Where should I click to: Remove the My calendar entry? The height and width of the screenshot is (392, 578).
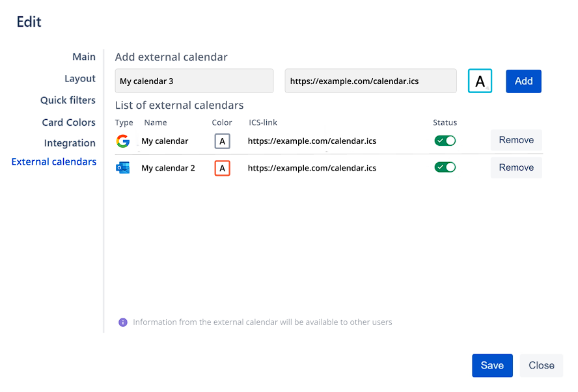[516, 140]
